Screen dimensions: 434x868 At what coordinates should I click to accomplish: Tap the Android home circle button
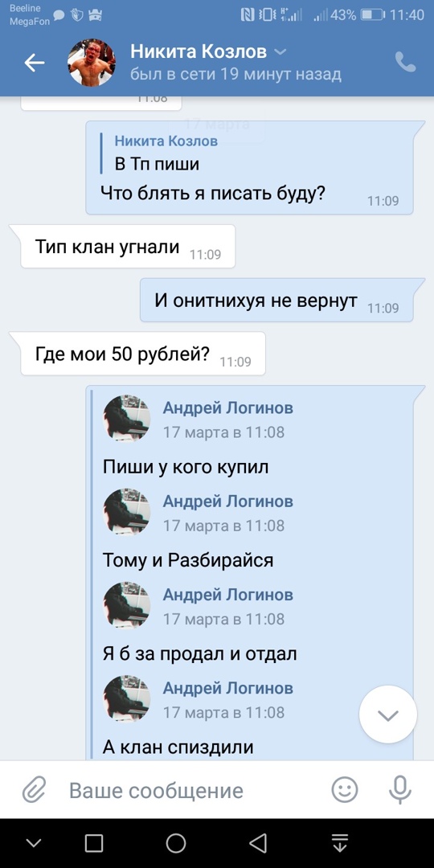(176, 843)
